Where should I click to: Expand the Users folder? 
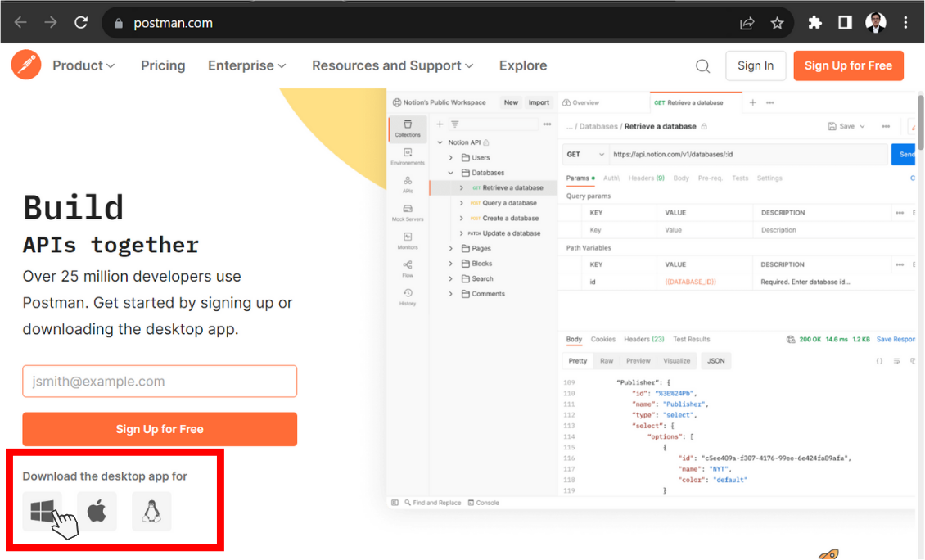coord(451,157)
